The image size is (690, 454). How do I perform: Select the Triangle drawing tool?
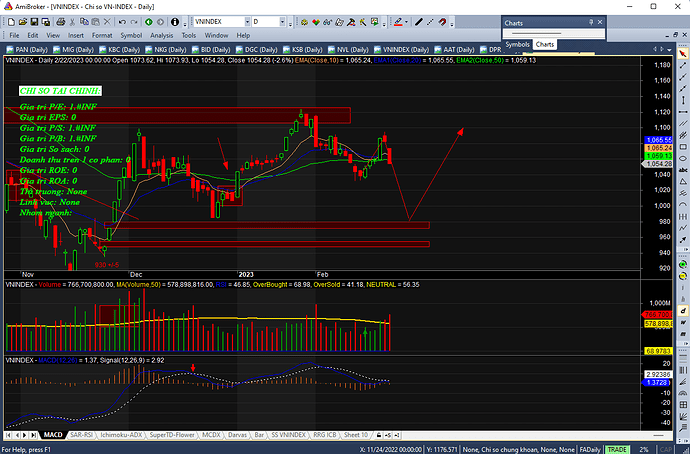(683, 181)
